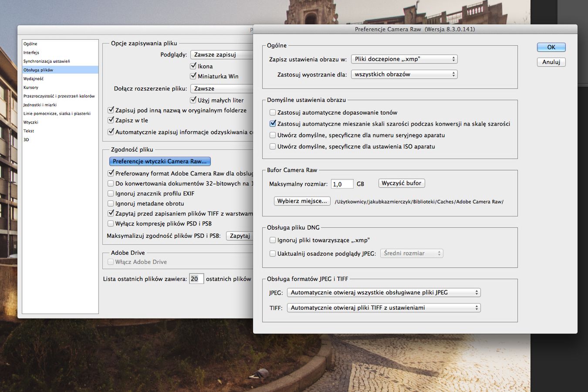Screen dimensions: 588x392
Task: Expand the 'Zastosuj wyostrzanie dla' dropdown
Action: point(404,74)
